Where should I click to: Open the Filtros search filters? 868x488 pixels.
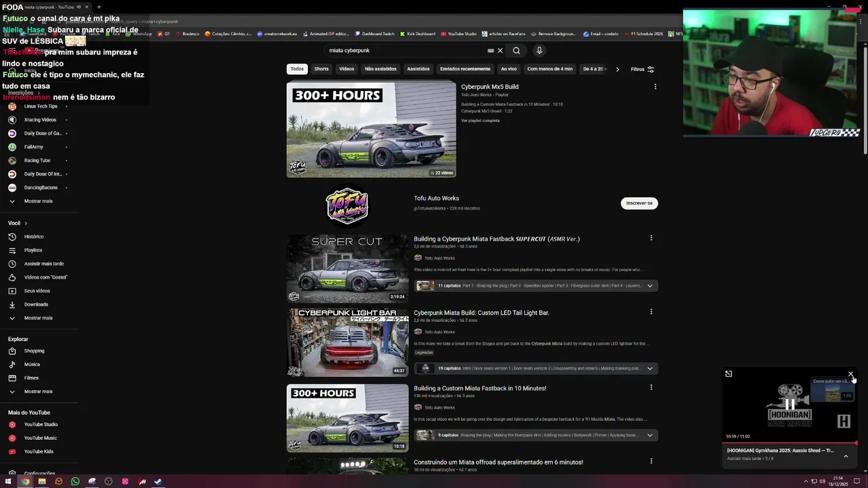642,69
